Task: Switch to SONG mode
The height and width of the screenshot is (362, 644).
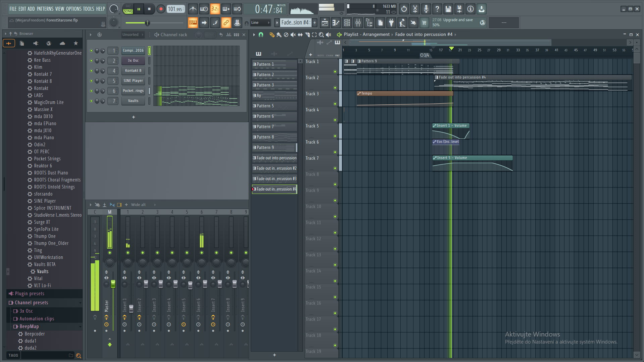Action: click(x=128, y=11)
